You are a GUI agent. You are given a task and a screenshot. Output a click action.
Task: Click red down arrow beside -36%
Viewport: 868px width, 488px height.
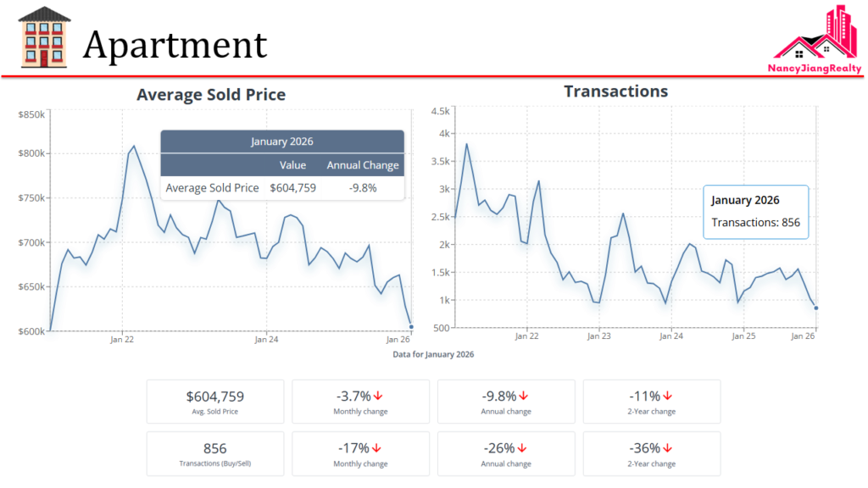click(668, 448)
